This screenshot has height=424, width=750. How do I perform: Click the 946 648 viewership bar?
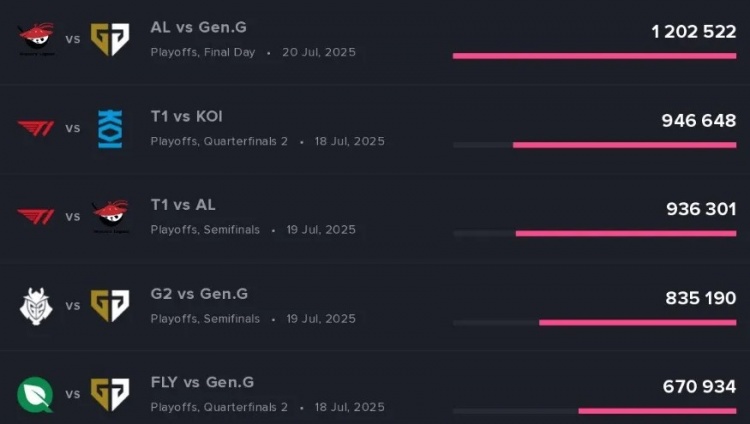pyautogui.click(x=595, y=145)
